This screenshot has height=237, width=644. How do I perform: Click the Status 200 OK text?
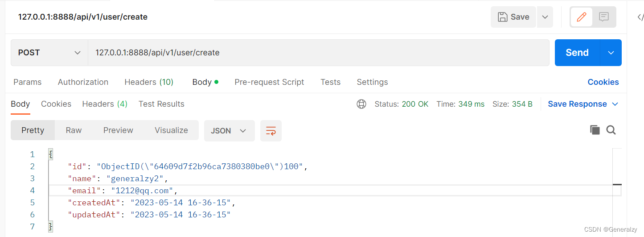pos(401,104)
